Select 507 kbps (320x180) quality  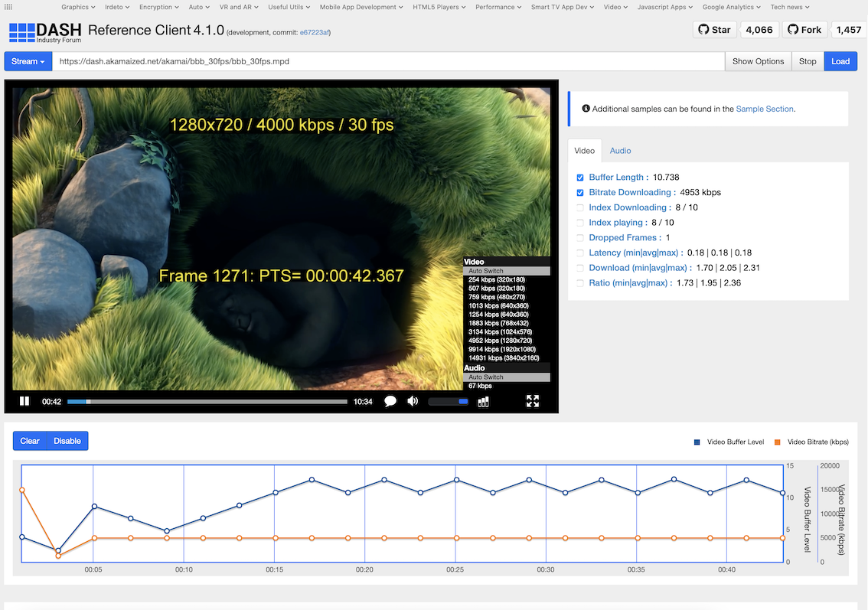(507, 289)
